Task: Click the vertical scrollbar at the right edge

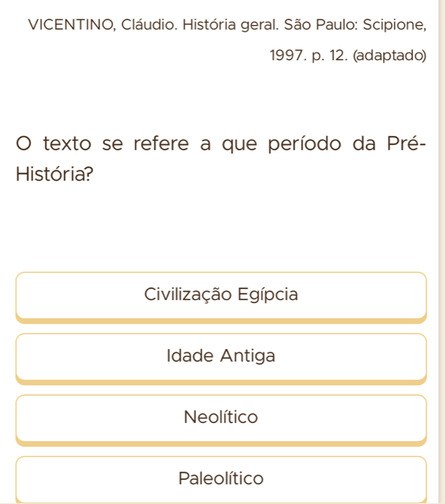Action: click(x=440, y=252)
